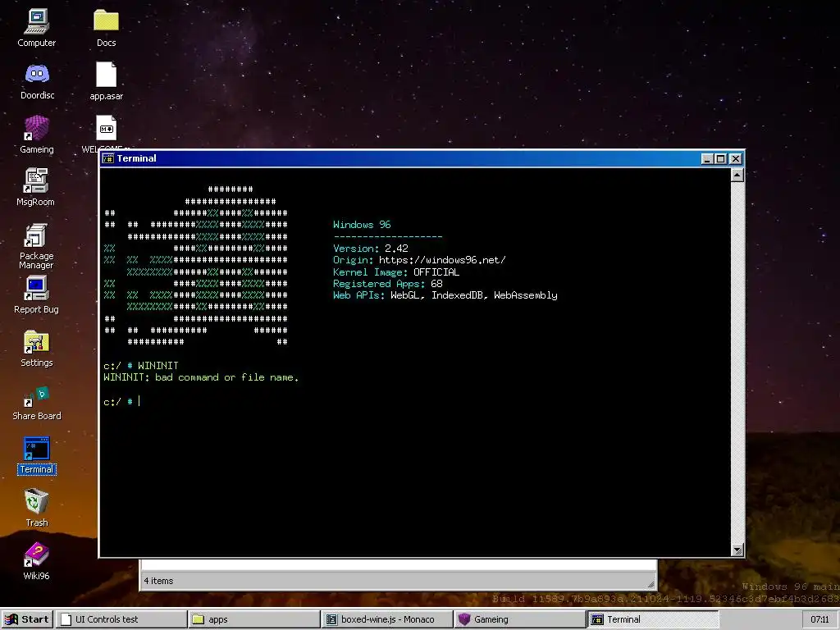Viewport: 840px width, 630px height.
Task: Switch to boxed-wine.js - Monaco taskbar item
Action: point(386,619)
